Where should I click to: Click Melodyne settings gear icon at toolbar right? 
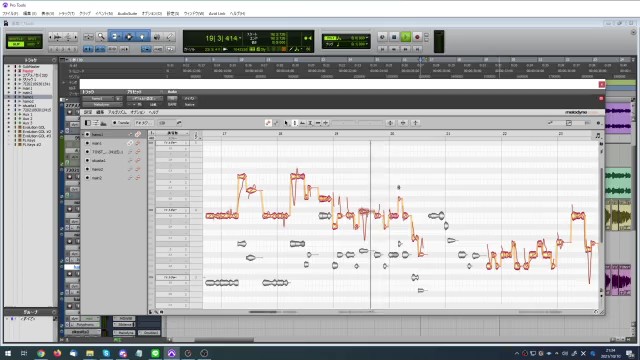pos(598,123)
